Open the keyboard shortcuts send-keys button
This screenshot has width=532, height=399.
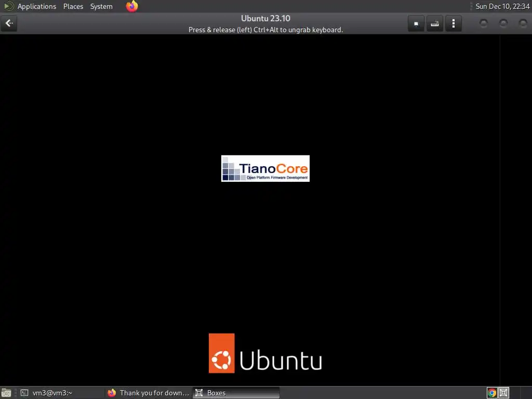(435, 23)
